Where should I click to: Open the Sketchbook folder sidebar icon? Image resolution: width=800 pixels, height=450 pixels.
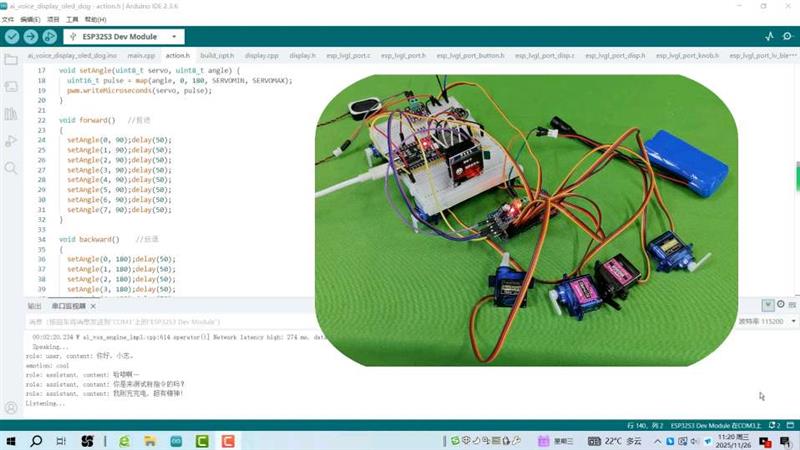click(11, 60)
